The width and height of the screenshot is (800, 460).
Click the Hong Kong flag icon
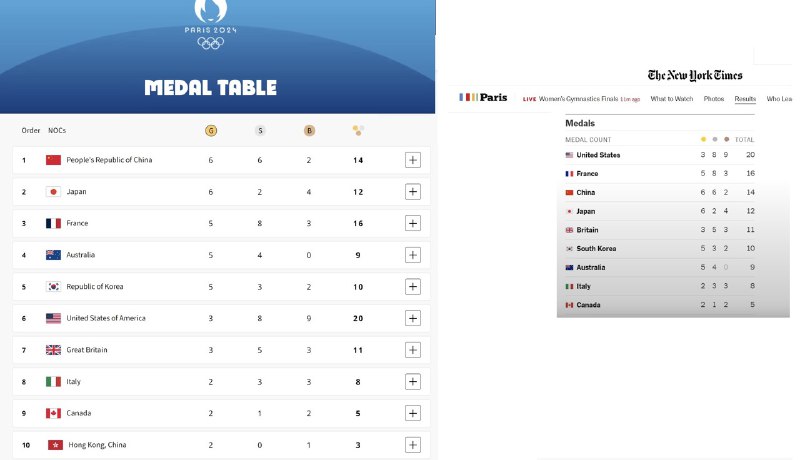54,445
